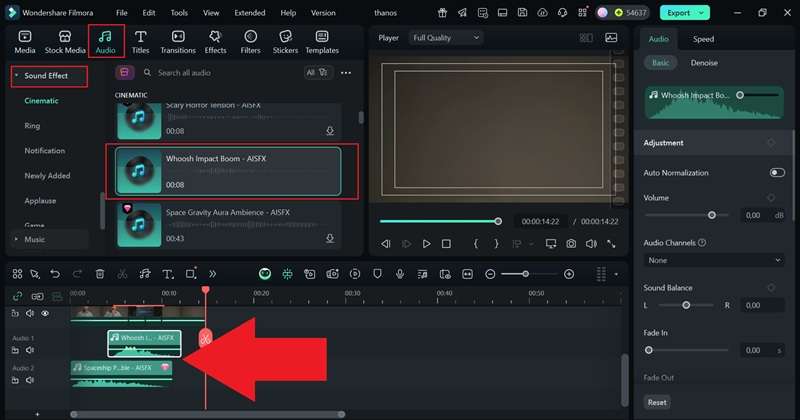Screen dimensions: 800x420
Task: Select the Spaceship clip on Audio 2
Action: tap(121, 375)
